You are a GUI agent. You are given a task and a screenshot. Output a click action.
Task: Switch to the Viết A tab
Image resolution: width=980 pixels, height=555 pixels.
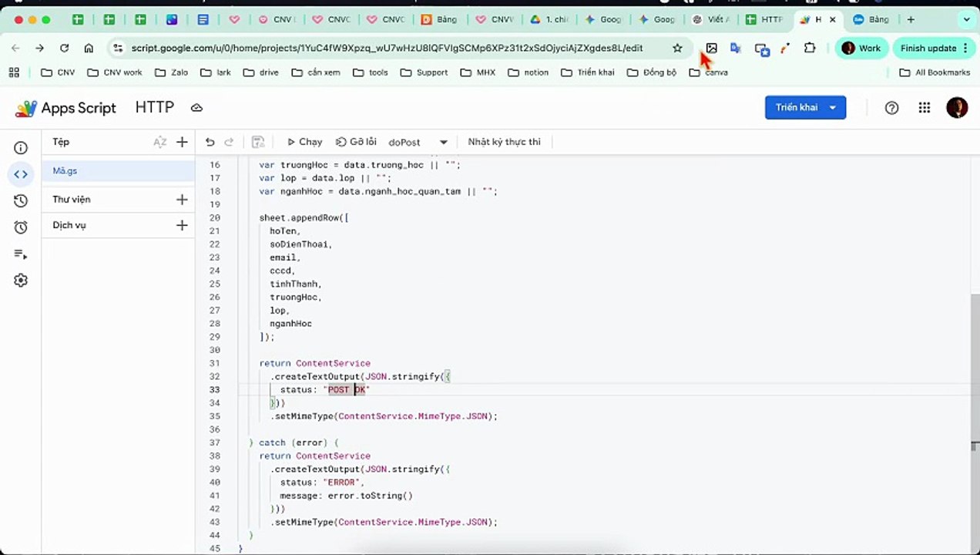coord(710,19)
